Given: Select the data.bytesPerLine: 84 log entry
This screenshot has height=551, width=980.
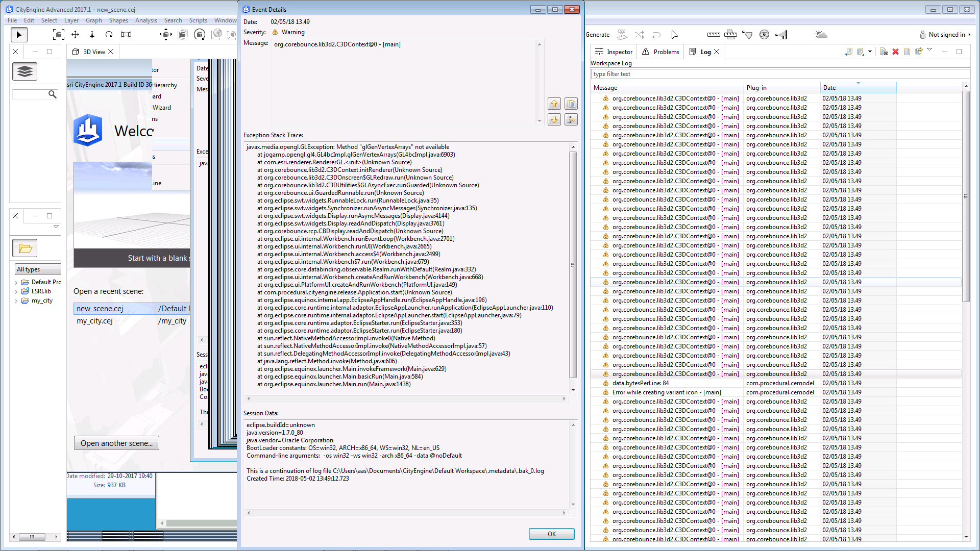Looking at the screenshot, I should [x=641, y=383].
